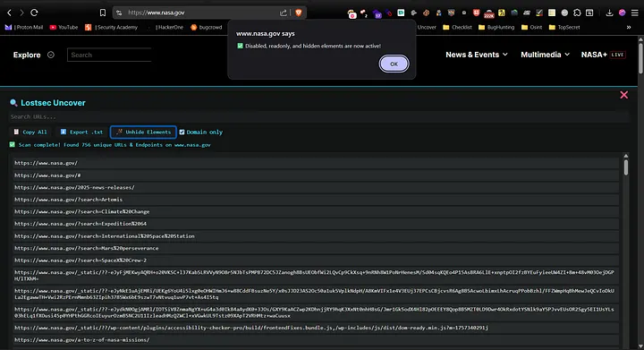Click the share icon in the address bar
This screenshot has width=644, height=350.
click(x=284, y=13)
